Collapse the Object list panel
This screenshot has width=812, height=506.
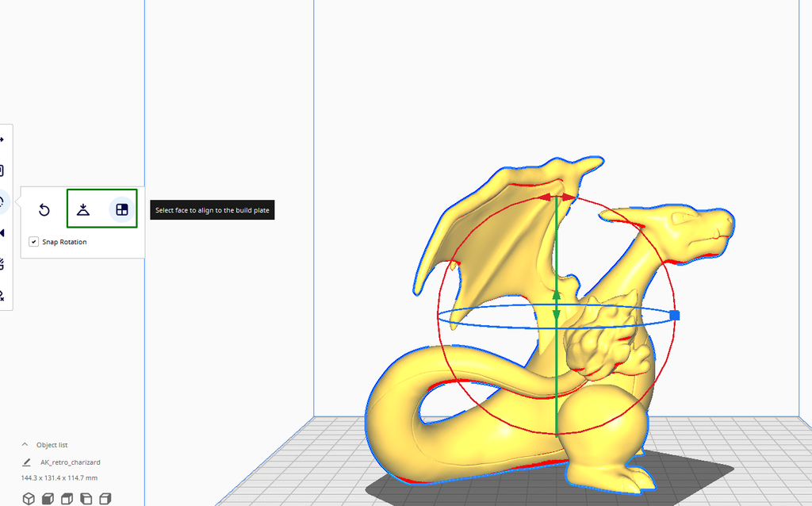point(25,445)
